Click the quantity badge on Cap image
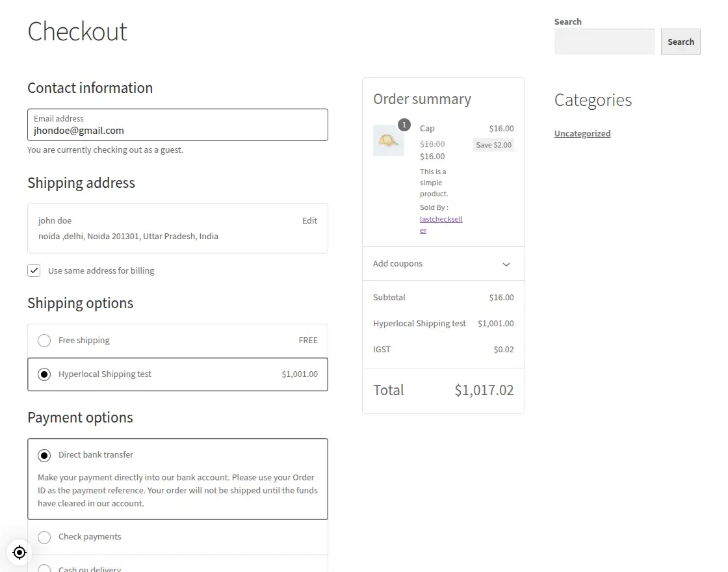The width and height of the screenshot is (728, 572). pos(404,125)
